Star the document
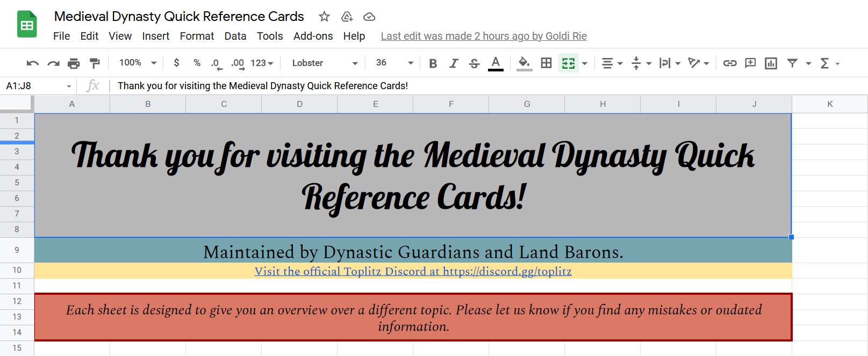The image size is (868, 356). 324,17
